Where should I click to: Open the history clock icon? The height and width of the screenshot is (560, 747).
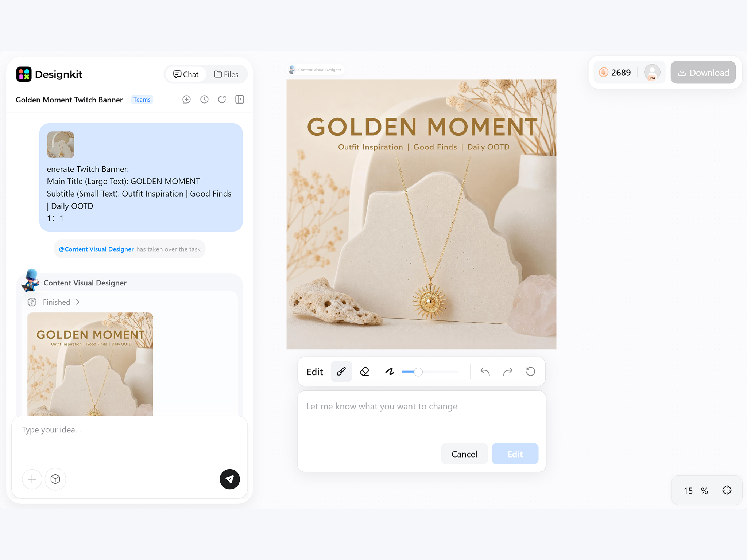pos(204,100)
